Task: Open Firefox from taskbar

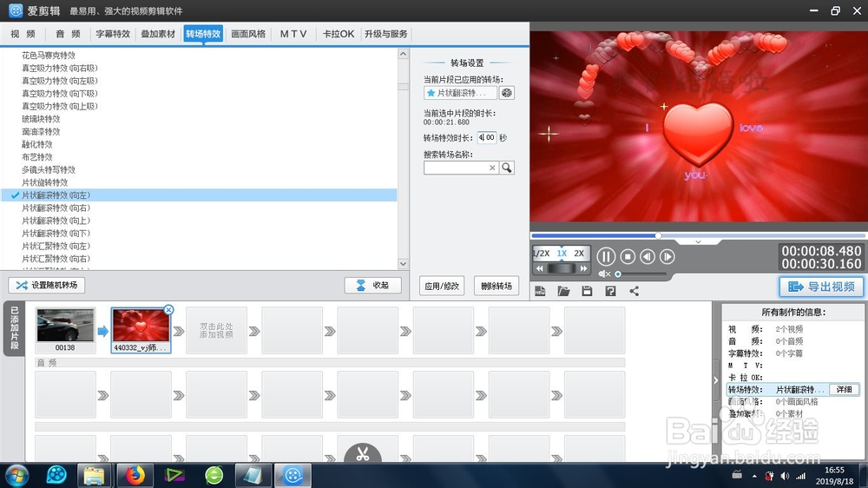Action: (x=135, y=475)
